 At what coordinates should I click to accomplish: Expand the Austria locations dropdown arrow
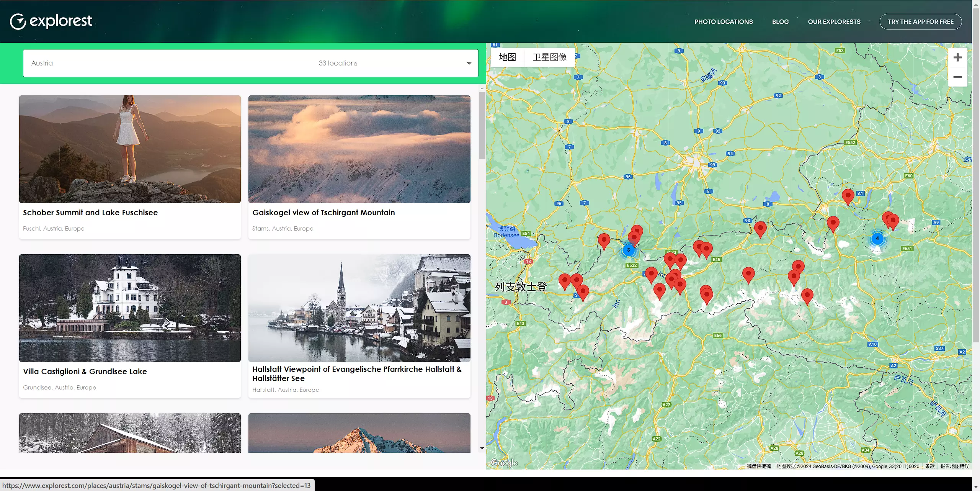pyautogui.click(x=469, y=63)
